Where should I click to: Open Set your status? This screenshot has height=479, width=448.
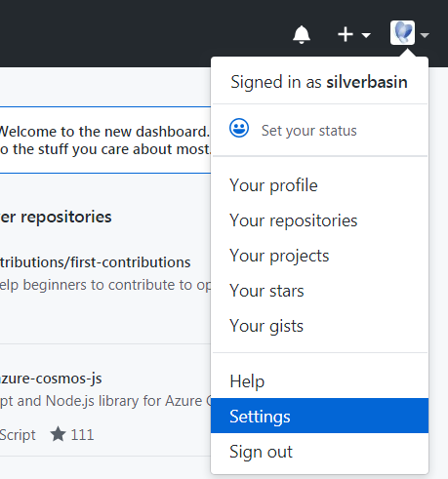click(319, 131)
